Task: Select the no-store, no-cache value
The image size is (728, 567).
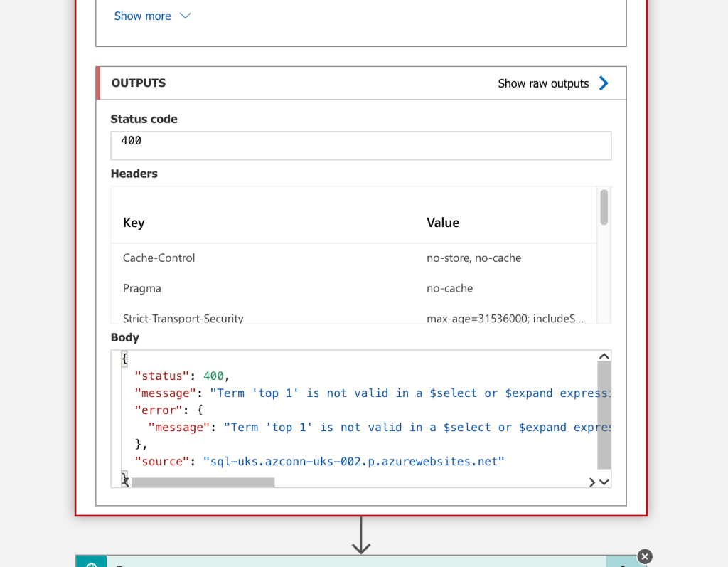Action: pos(473,258)
